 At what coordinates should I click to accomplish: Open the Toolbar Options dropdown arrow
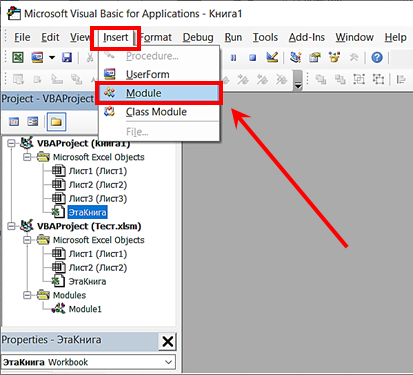click(x=298, y=80)
